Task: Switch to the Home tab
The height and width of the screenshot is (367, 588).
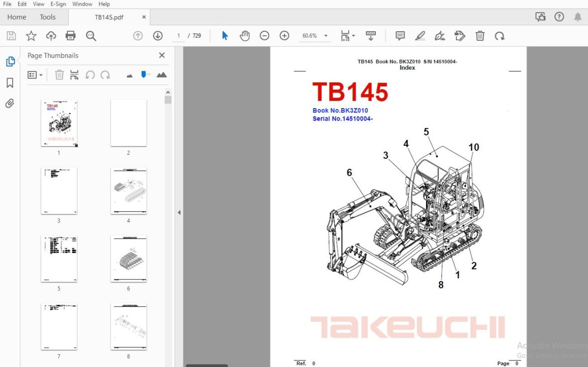Action: coord(17,17)
